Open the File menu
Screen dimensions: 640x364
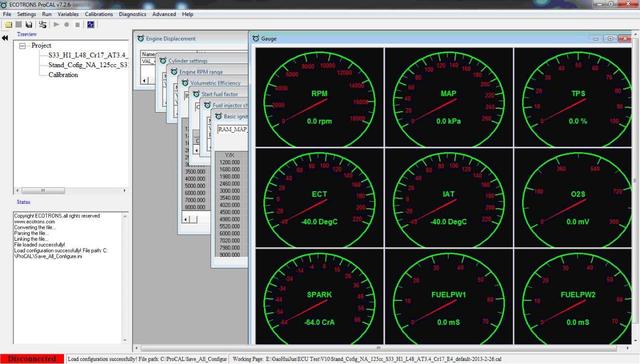[7, 14]
